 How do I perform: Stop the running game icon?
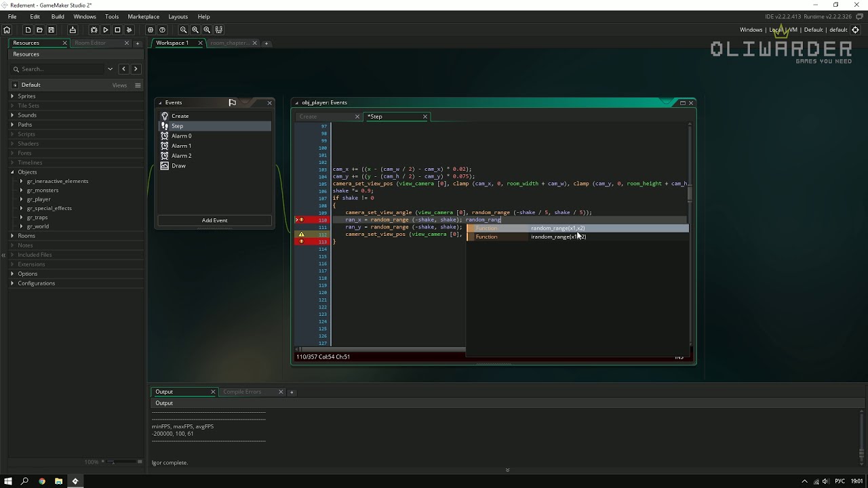[x=117, y=30]
